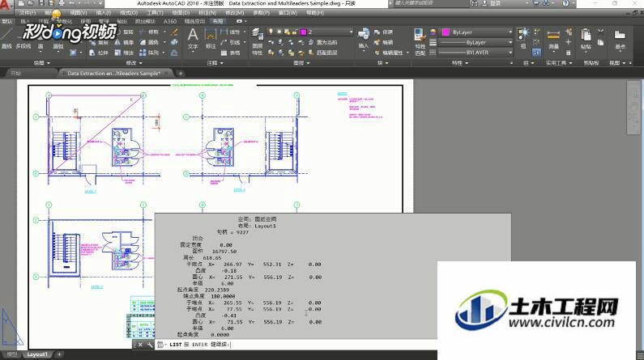644x360 pixels.
Task: Open the layer name dropdown list
Action: tap(351, 32)
